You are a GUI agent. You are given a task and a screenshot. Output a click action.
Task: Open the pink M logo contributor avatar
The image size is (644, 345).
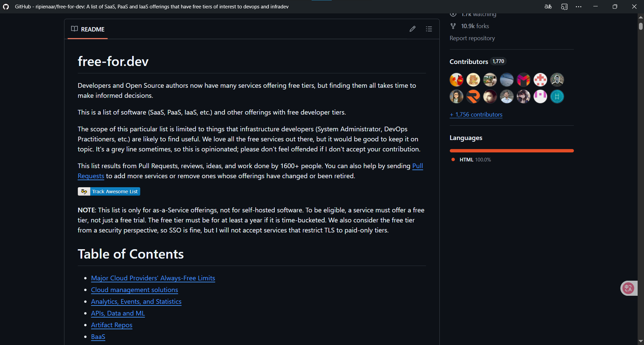524,80
